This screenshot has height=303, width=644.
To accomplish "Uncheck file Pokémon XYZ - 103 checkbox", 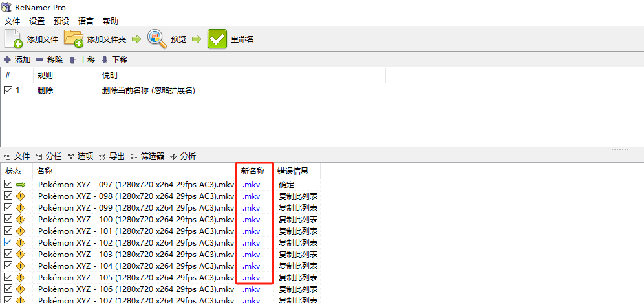I will pos(8,254).
